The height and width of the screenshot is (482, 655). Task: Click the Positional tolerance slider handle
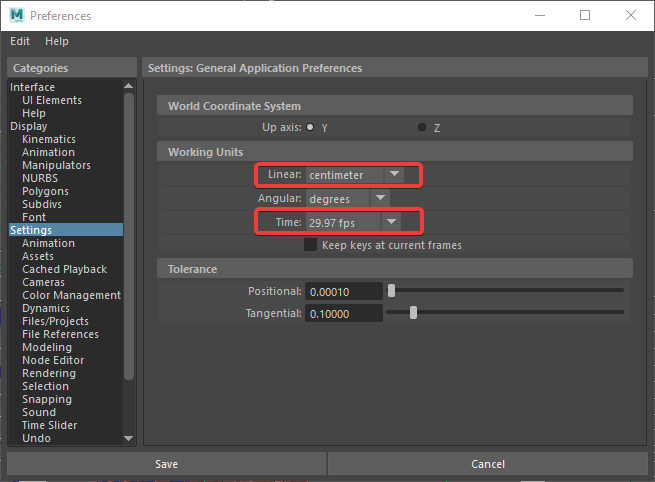point(391,291)
